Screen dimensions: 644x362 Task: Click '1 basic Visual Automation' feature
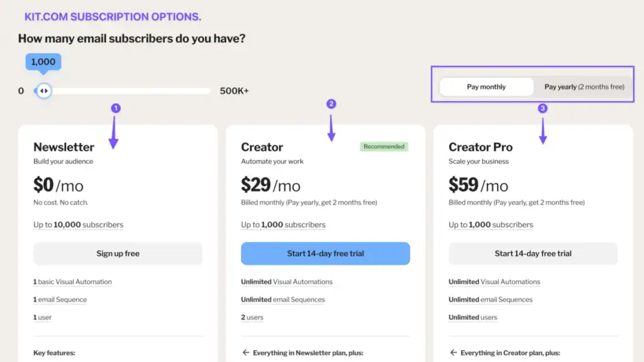click(x=72, y=282)
